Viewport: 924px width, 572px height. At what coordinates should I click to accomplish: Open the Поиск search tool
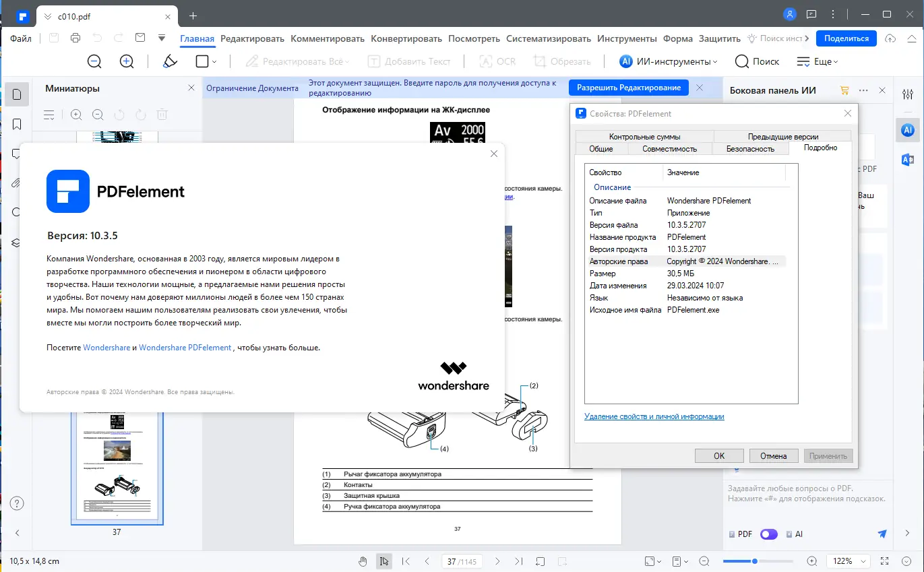coord(757,61)
